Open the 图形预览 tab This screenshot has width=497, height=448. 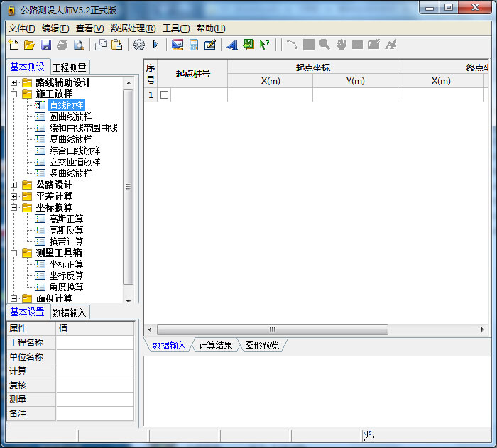[262, 345]
